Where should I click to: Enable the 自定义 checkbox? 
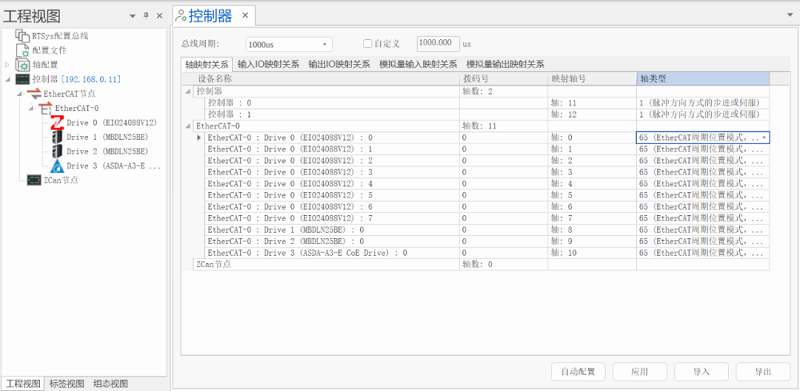[x=367, y=44]
